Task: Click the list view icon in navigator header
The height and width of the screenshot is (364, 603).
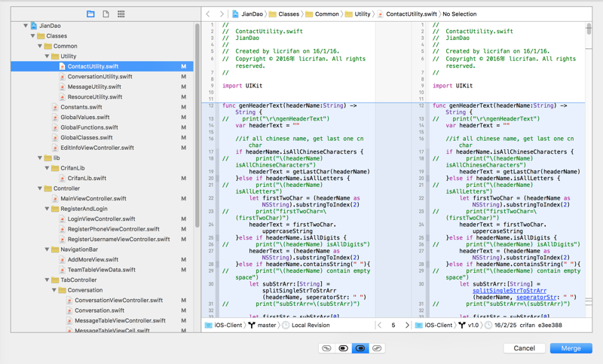Action: coord(121,14)
